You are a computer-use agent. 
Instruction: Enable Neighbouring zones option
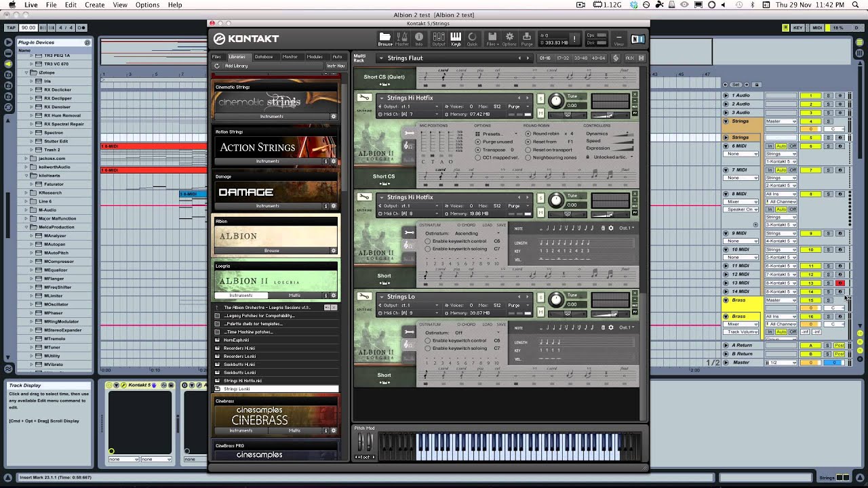click(x=529, y=157)
